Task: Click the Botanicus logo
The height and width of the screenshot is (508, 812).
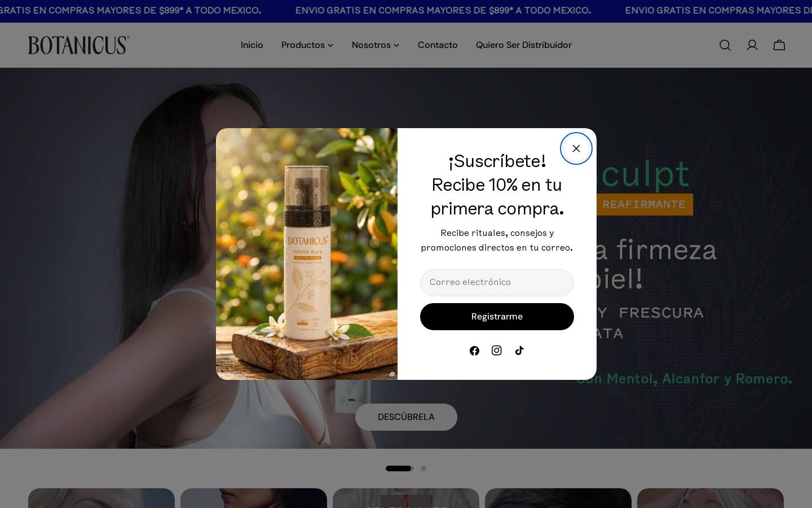Action: [x=79, y=45]
